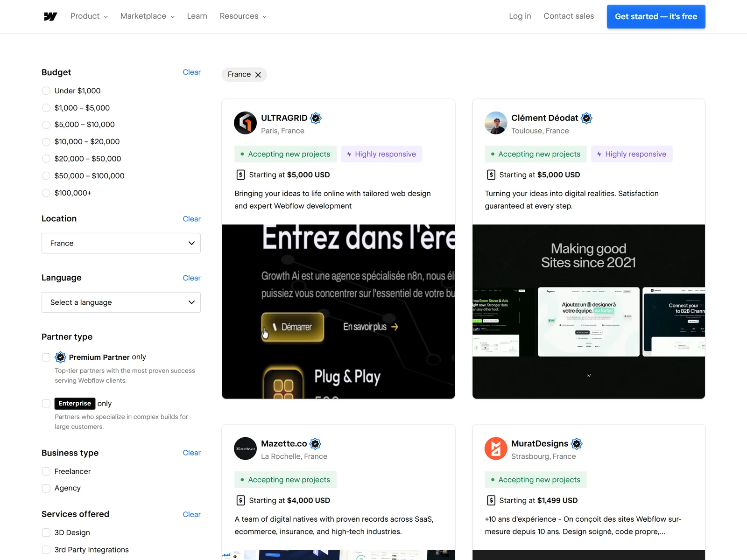Click the dollar price icon on Clément Déodat card
The width and height of the screenshot is (747, 560).
click(x=491, y=175)
